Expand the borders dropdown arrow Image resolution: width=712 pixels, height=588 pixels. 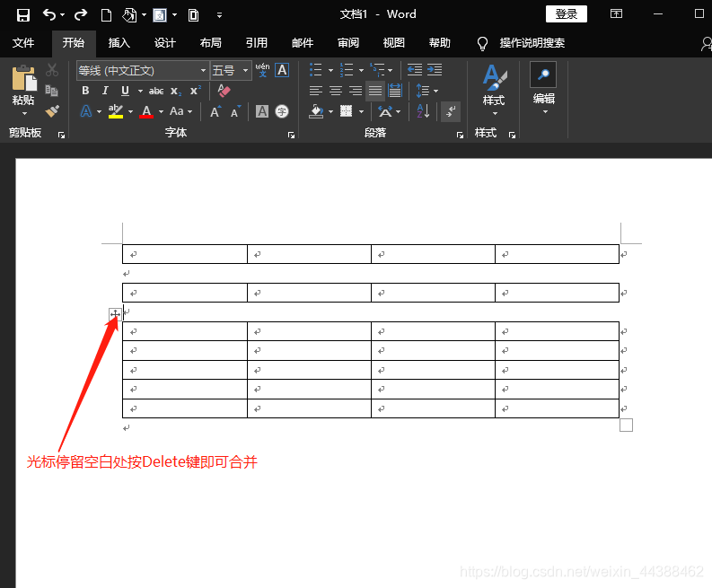point(362,111)
